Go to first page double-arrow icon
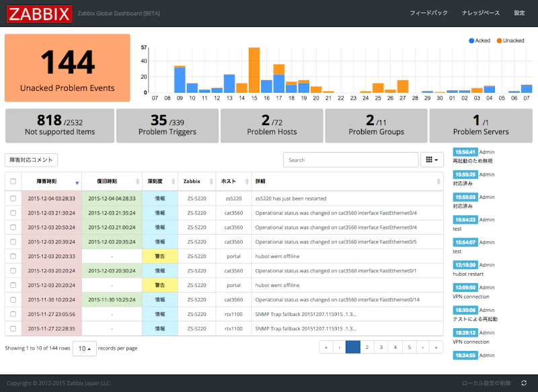The height and width of the screenshot is (392, 538). [x=326, y=348]
